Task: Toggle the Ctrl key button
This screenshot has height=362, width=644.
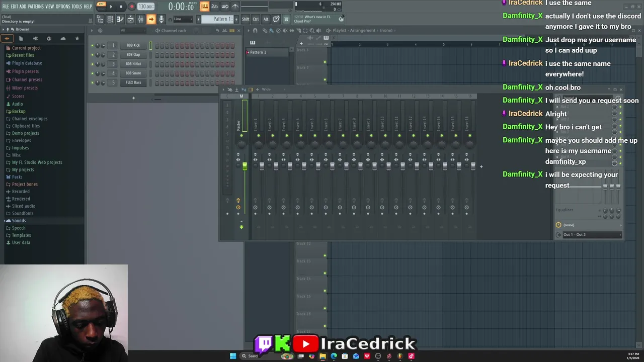Action: click(x=256, y=19)
